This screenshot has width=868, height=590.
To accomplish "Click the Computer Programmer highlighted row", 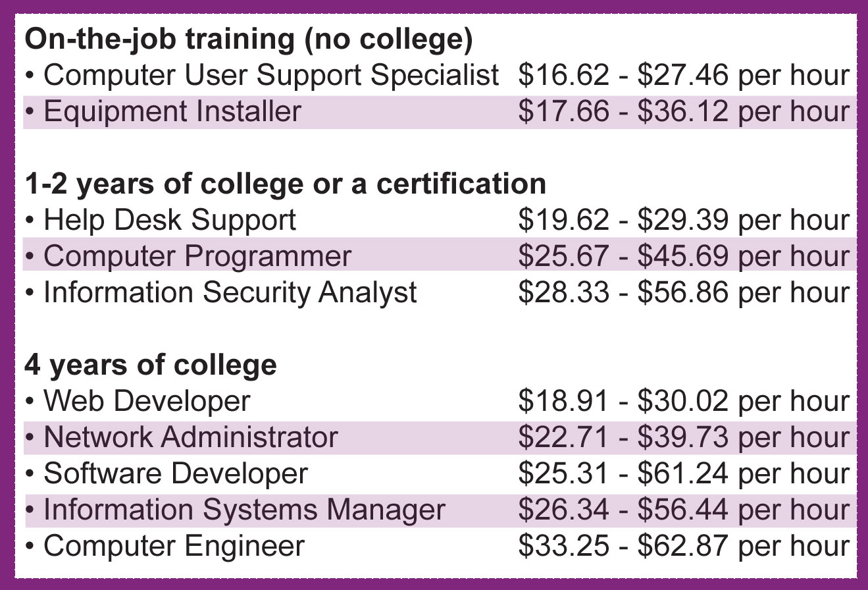I will click(440, 255).
